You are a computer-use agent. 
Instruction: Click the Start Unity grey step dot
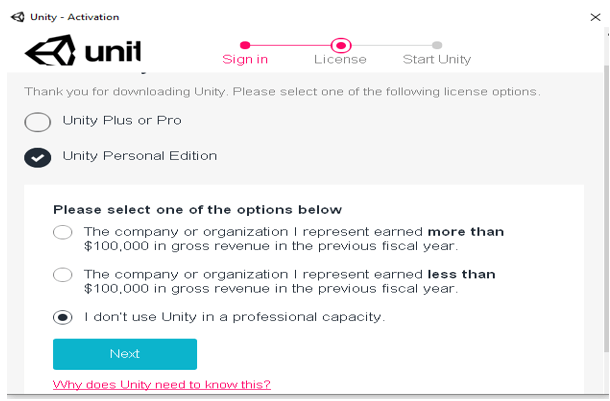coord(437,45)
